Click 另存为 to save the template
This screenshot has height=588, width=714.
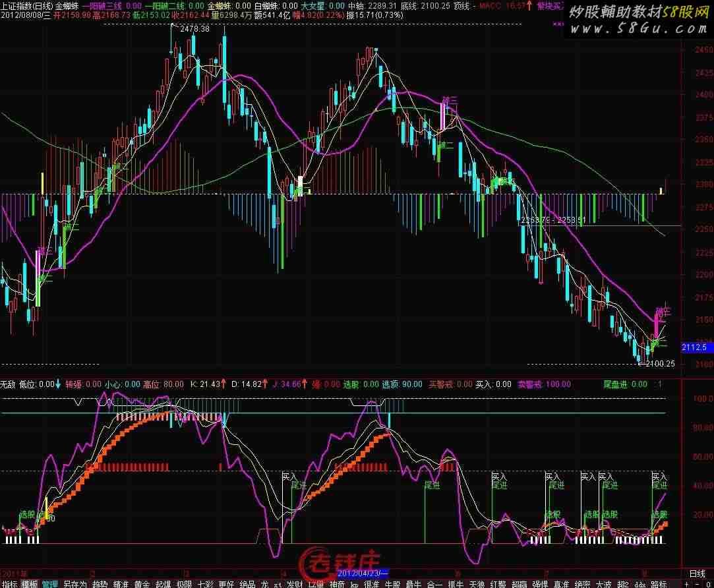coord(74,584)
